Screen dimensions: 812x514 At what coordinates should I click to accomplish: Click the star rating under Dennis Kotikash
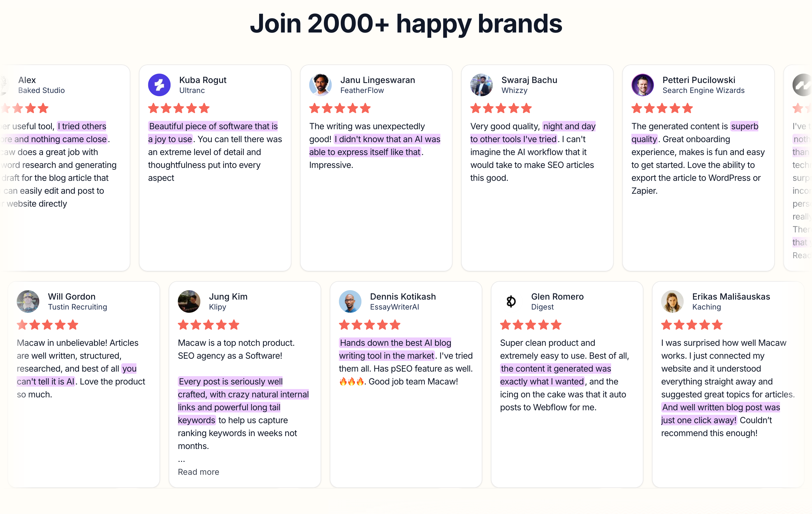[x=369, y=325]
